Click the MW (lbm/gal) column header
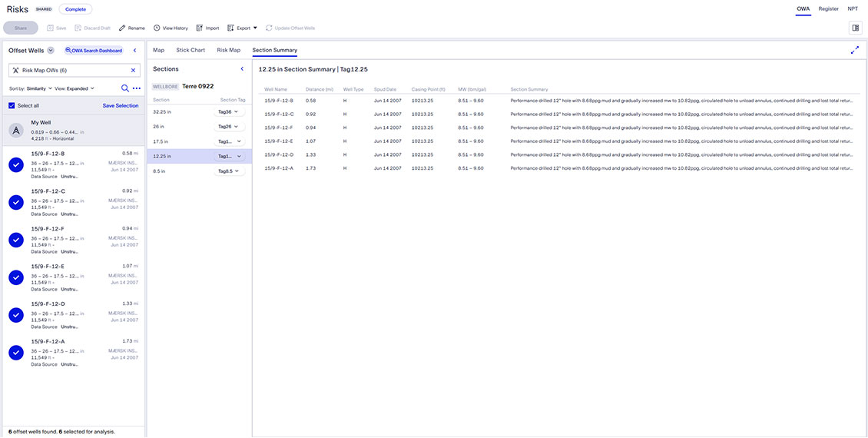Viewport: 868px width, 438px height. pos(471,89)
